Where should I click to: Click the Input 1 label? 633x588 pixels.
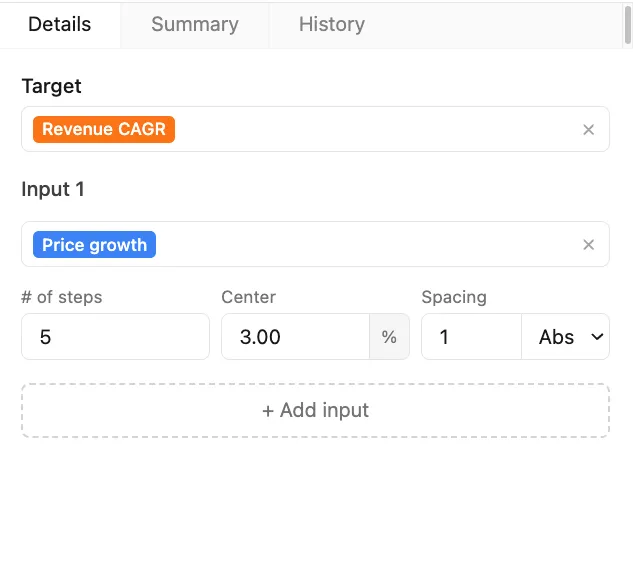(x=53, y=189)
